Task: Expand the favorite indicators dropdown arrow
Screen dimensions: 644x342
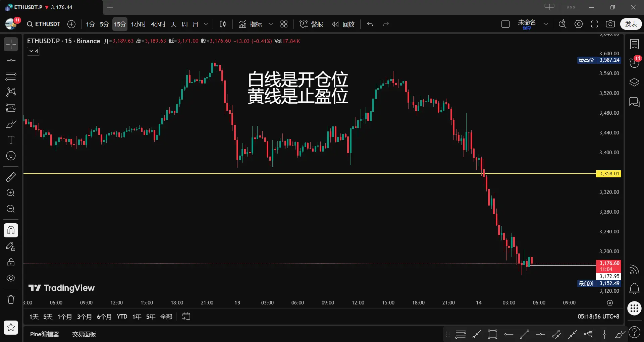Action: click(271, 24)
